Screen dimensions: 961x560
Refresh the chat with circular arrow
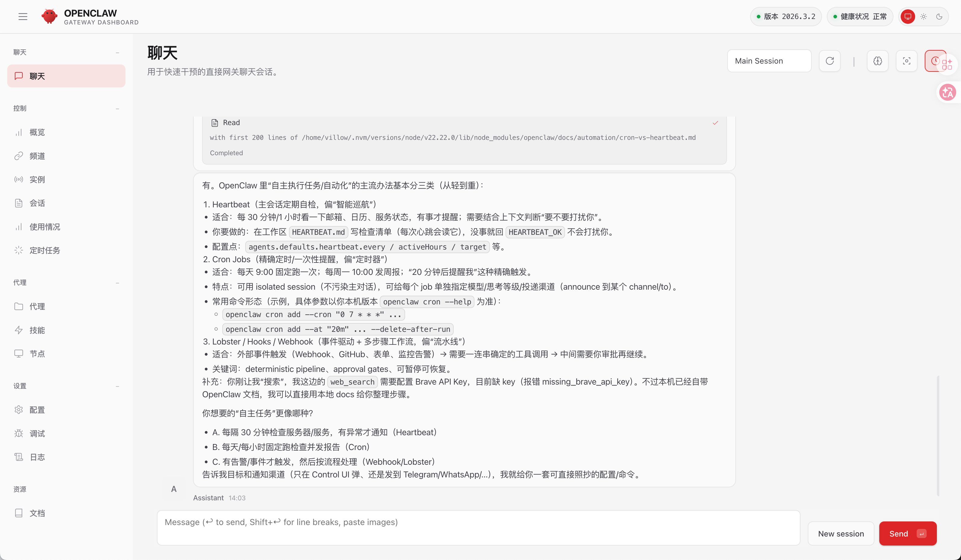click(x=830, y=61)
